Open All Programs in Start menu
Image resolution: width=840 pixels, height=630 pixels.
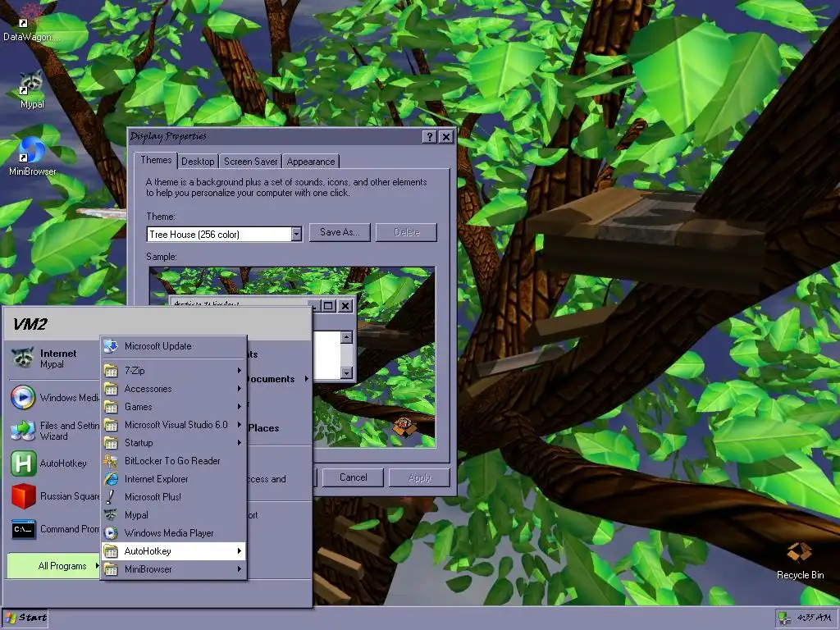pos(53,566)
